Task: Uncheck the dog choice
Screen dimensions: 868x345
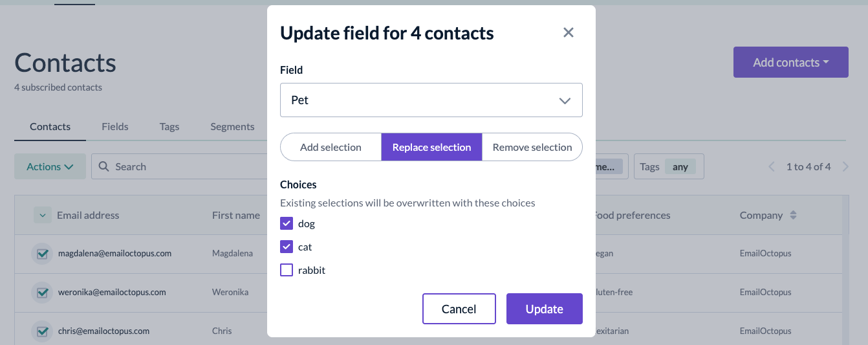Action: [x=287, y=223]
